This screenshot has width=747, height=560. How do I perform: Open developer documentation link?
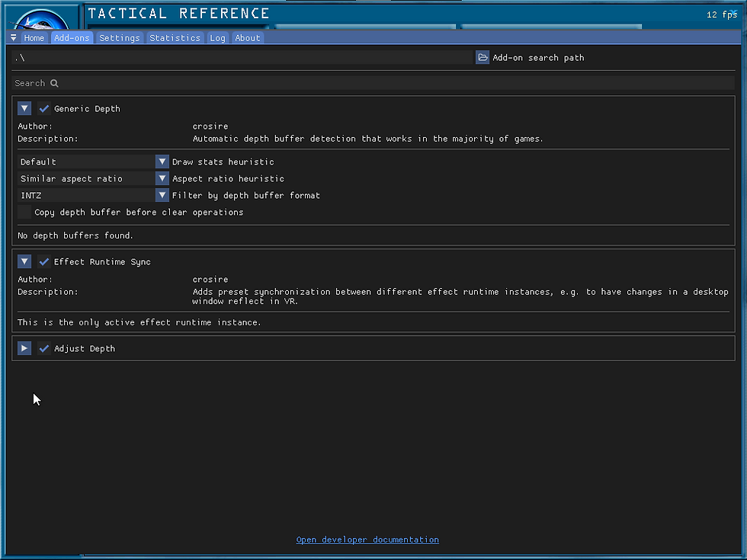367,539
